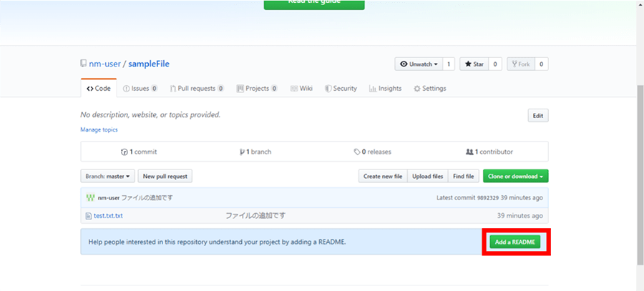Click the commit history clock icon
The image size is (644, 291).
(125, 152)
